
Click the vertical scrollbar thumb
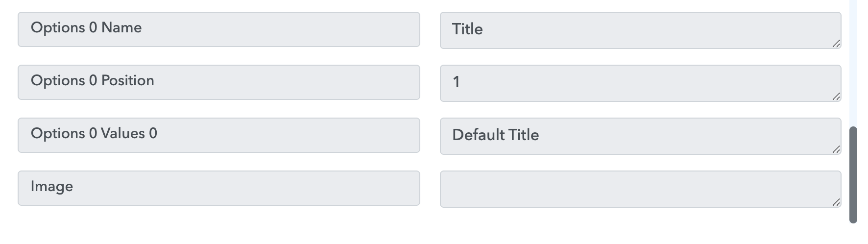[853, 175]
